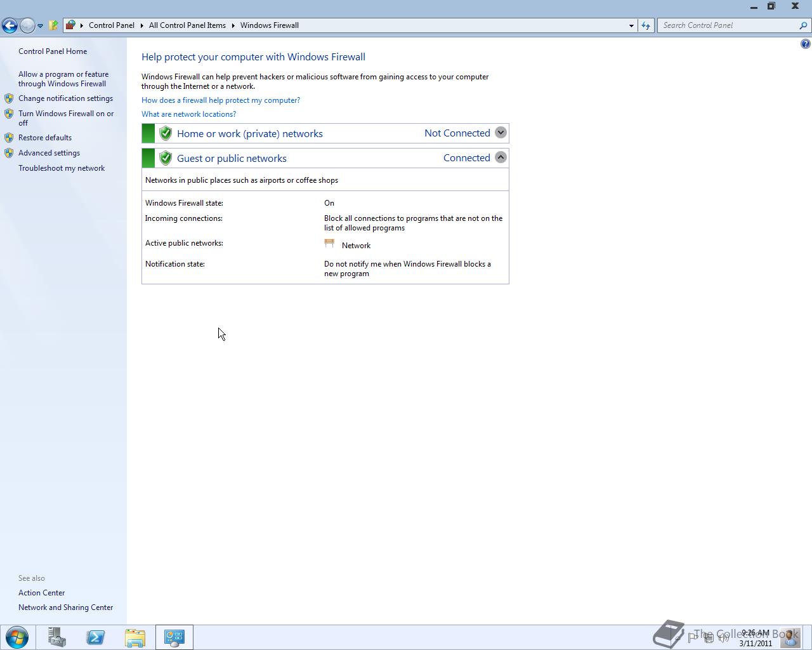
Task: Minimize the Windows Firewall window
Action: click(754, 6)
